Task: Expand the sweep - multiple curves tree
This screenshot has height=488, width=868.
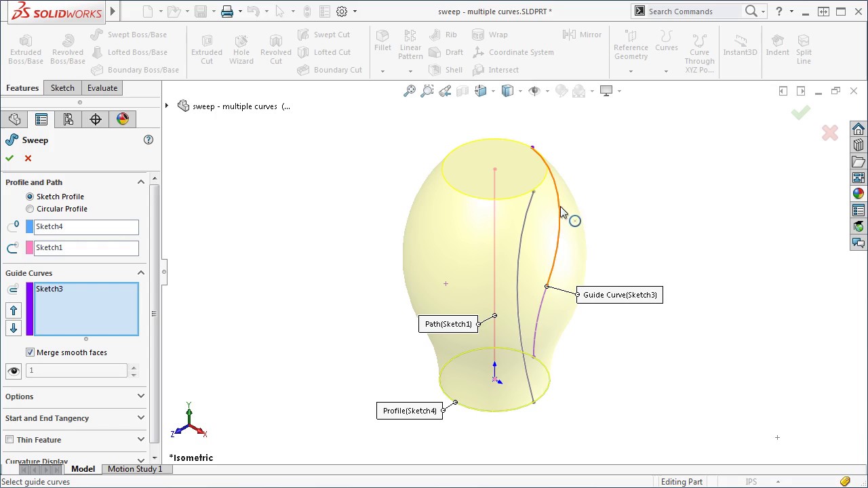Action: coord(167,106)
